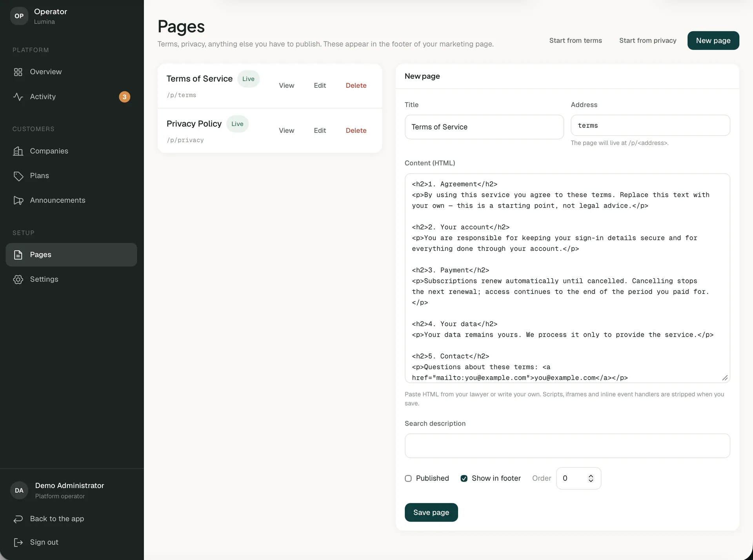Open Plans from the sidebar
The width and height of the screenshot is (753, 560).
[x=71, y=176]
